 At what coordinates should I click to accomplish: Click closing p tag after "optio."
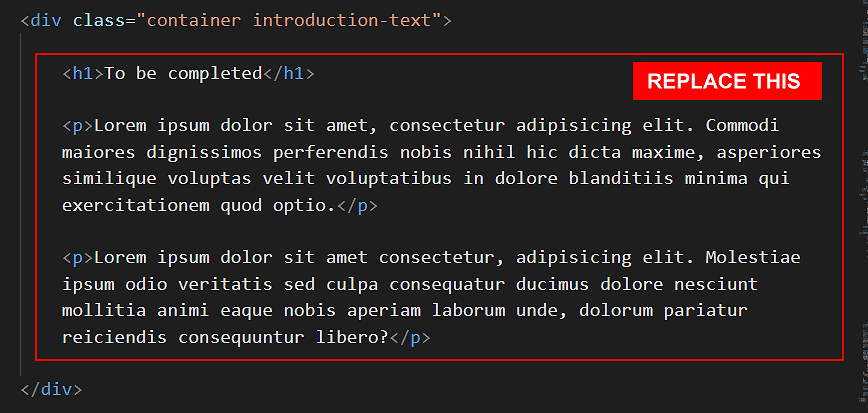(x=357, y=205)
